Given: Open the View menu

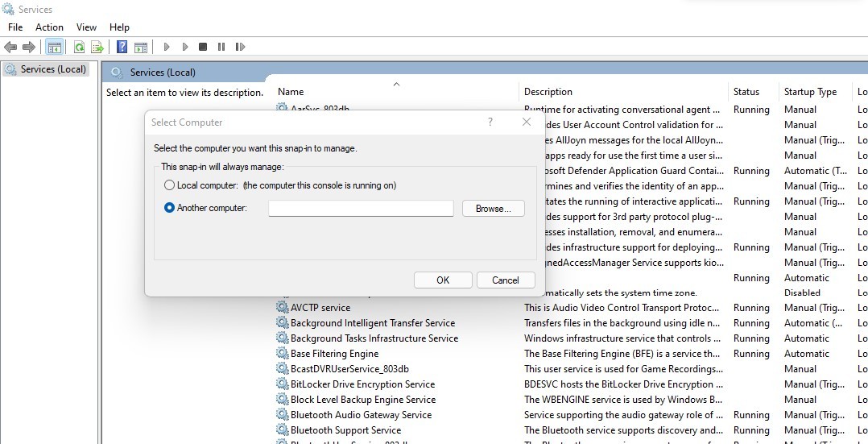Looking at the screenshot, I should tap(86, 27).
